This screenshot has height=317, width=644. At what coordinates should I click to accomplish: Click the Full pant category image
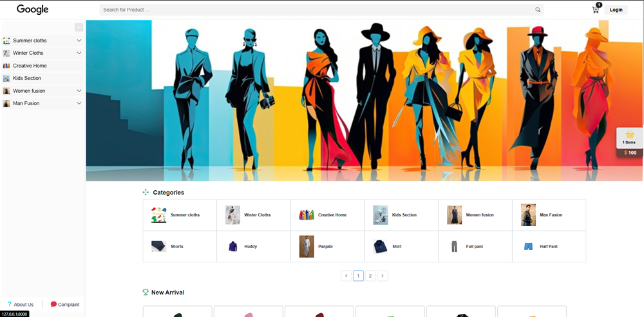[454, 247]
